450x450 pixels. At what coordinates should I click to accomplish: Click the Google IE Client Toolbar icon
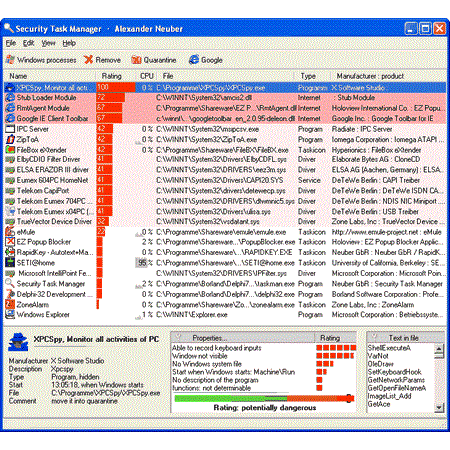pos(10,118)
